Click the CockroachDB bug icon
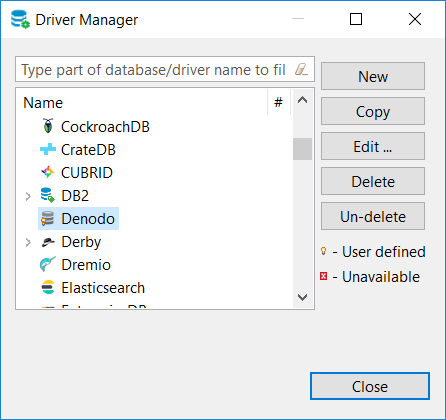The image size is (446, 420). pyautogui.click(x=48, y=126)
